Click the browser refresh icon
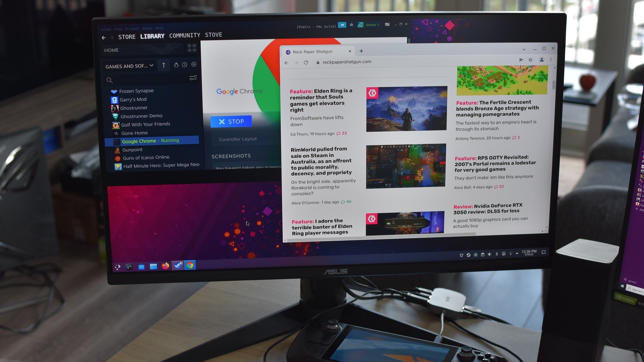 click(306, 61)
